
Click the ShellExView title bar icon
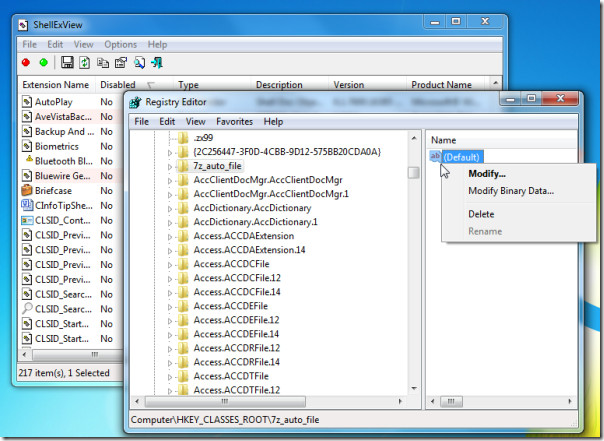pyautogui.click(x=23, y=25)
